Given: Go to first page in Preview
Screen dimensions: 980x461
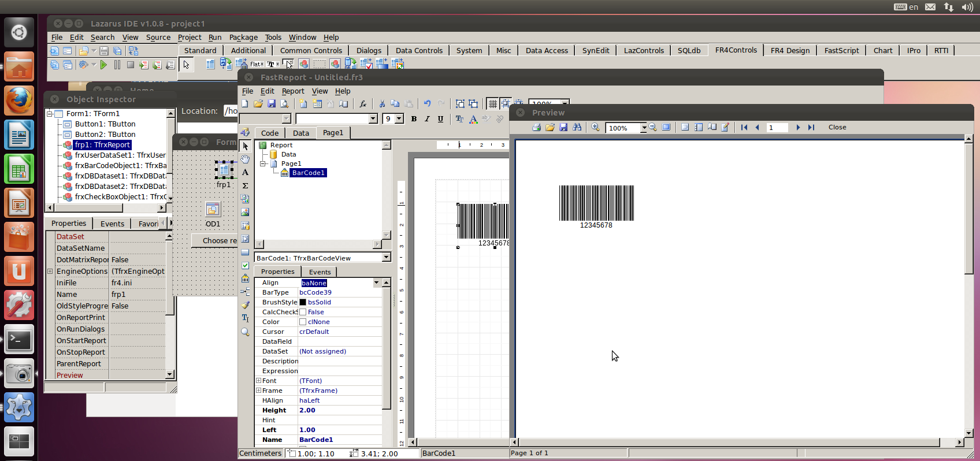Looking at the screenshot, I should (x=744, y=127).
